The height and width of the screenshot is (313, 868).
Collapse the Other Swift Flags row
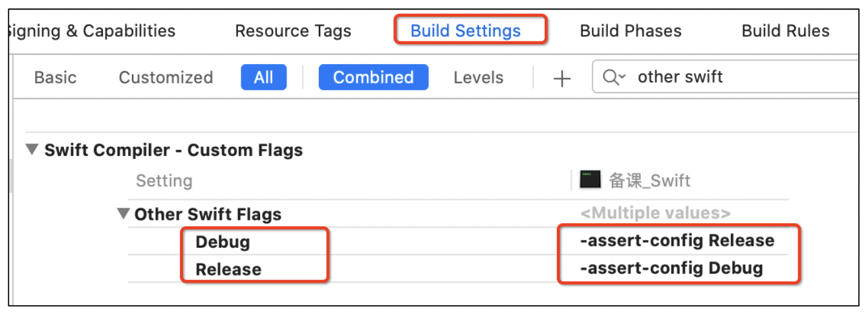(123, 213)
